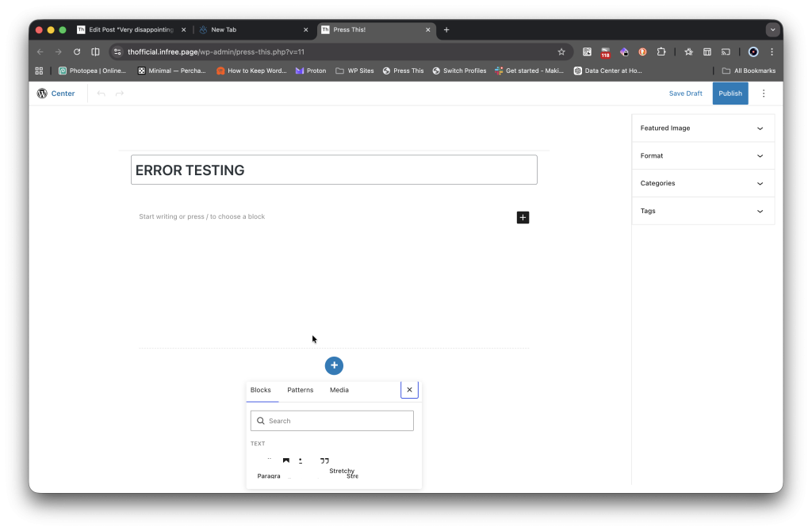Click the block Search field

pos(333,421)
